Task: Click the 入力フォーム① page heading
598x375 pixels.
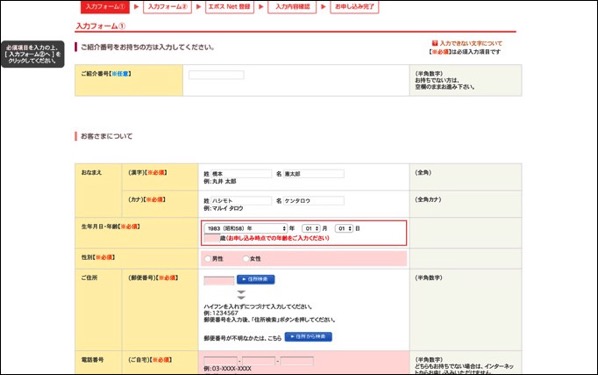Action: pos(101,26)
